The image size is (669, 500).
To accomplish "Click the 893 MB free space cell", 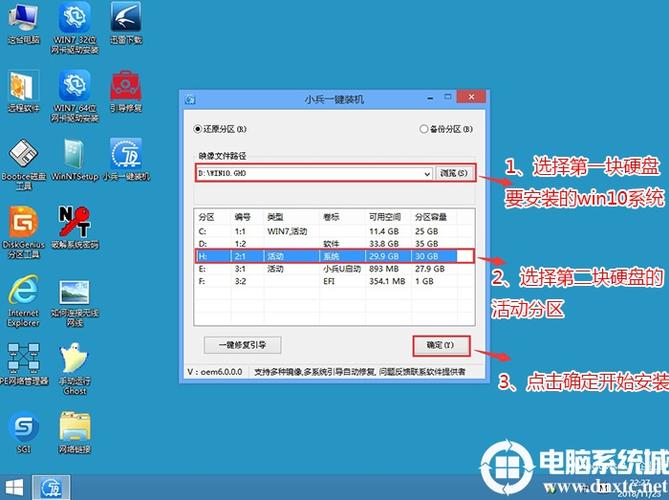I will pyautogui.click(x=384, y=269).
